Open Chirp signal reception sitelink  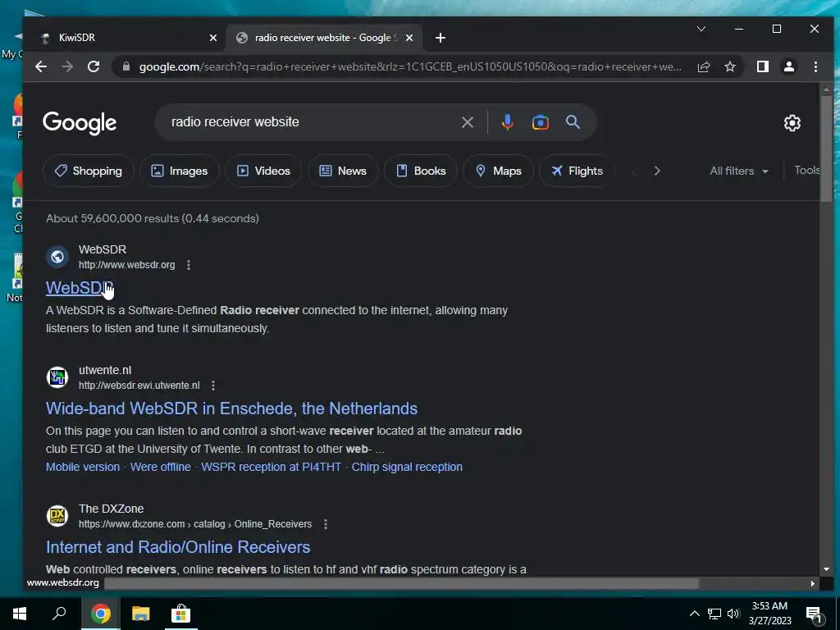(x=407, y=467)
